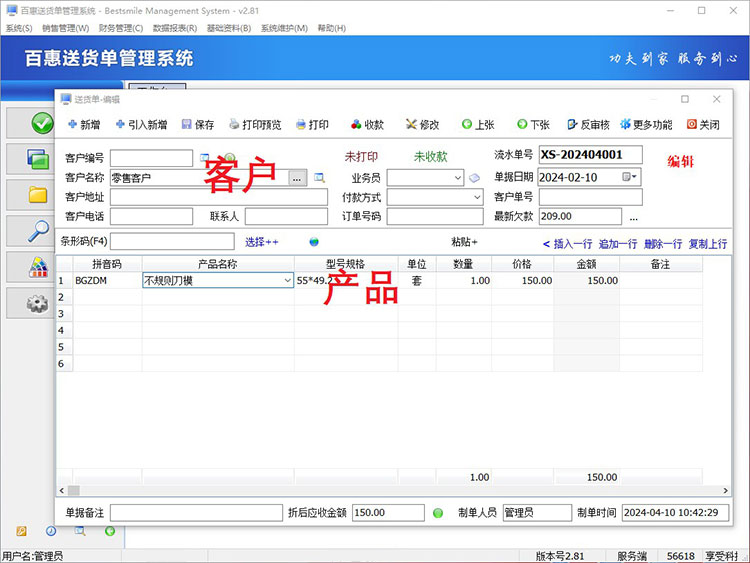The image size is (750, 563).
Task: Click the green circle beside 折后应收金额
Action: [438, 513]
